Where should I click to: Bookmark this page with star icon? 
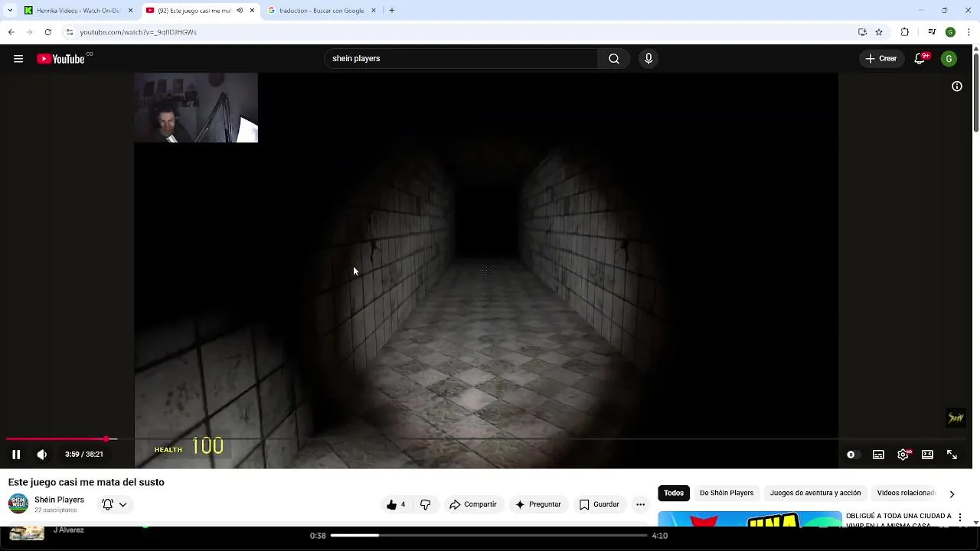pyautogui.click(x=880, y=32)
